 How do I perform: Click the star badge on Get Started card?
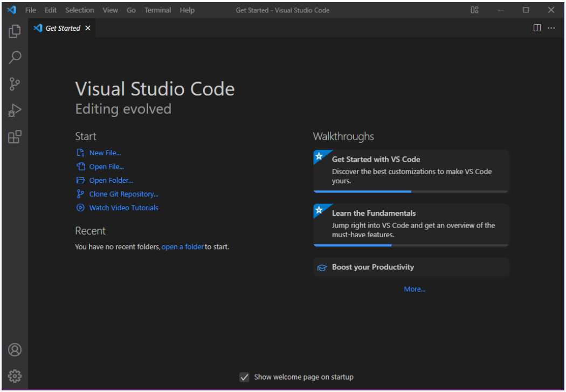pos(319,156)
